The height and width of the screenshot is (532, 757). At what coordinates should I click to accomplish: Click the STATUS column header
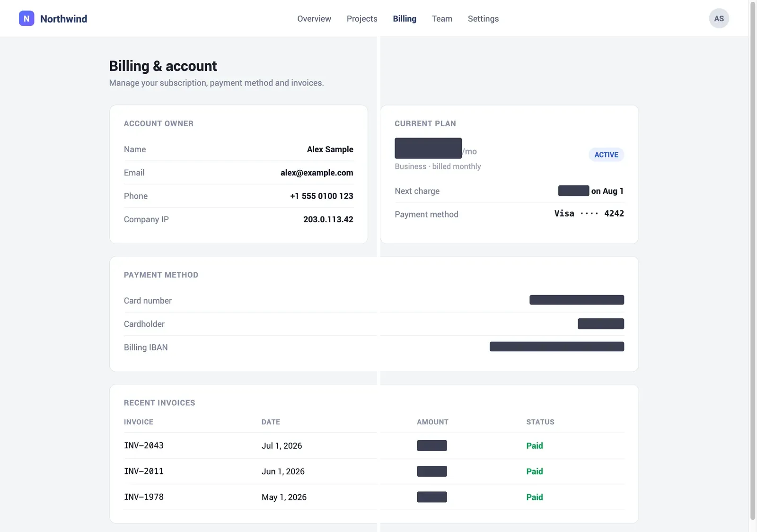pos(540,422)
